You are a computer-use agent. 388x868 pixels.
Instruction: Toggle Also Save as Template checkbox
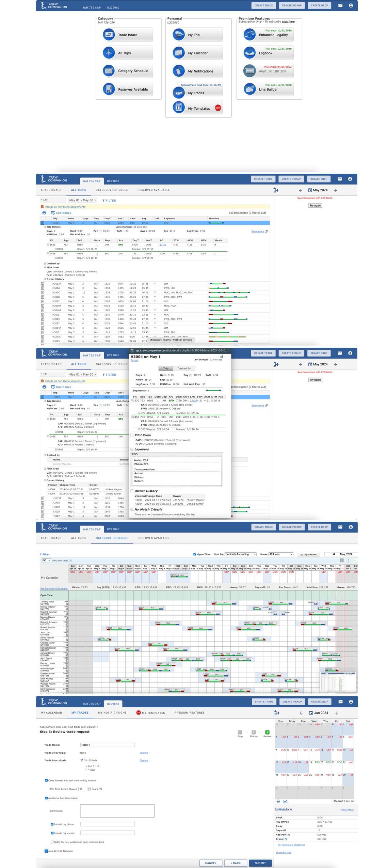point(46,851)
